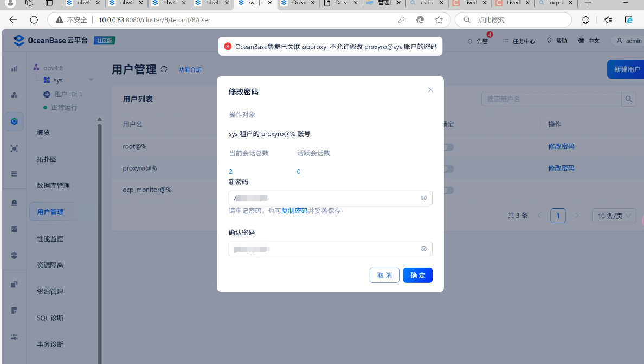The height and width of the screenshot is (364, 644).
Task: Toggle the lock switch for root@%
Action: [x=448, y=147]
